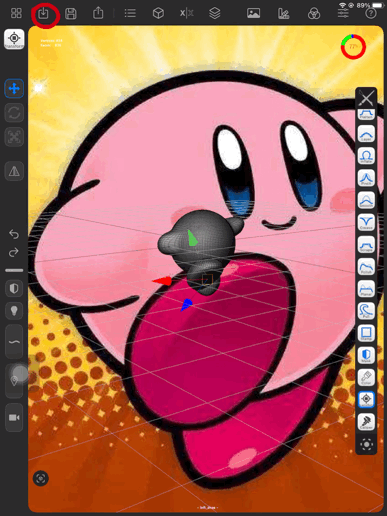Open the primitive cube topology menu

(x=158, y=13)
